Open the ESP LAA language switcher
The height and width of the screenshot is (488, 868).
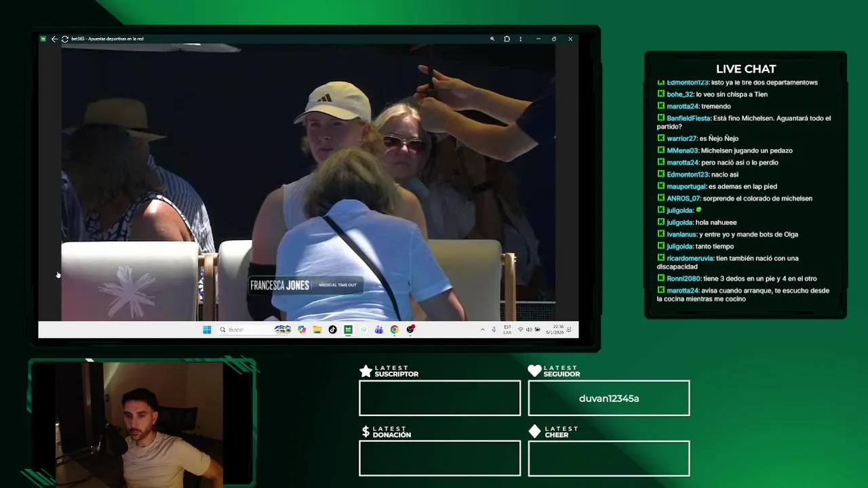click(x=507, y=329)
